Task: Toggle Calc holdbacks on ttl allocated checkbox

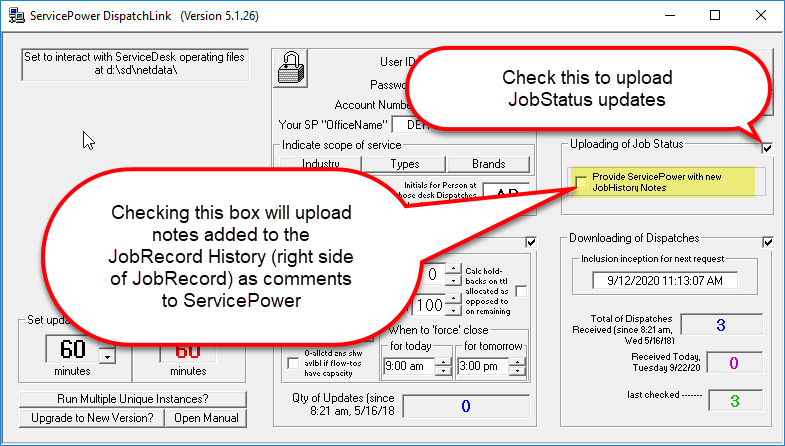Action: (521, 291)
